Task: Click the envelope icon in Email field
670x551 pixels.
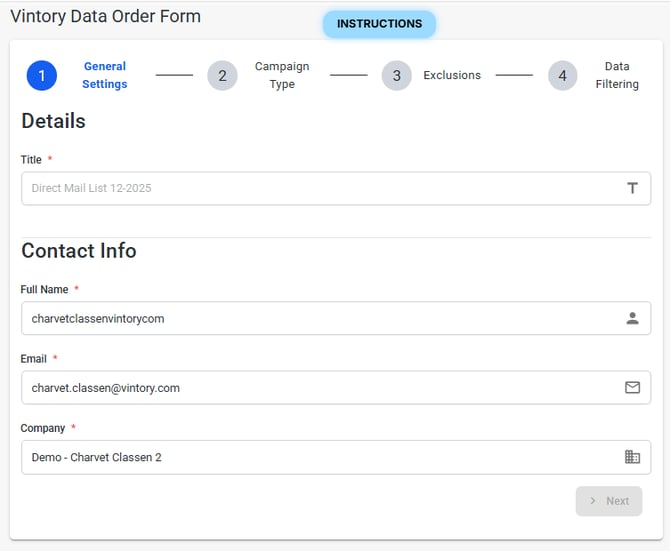Action: point(632,387)
